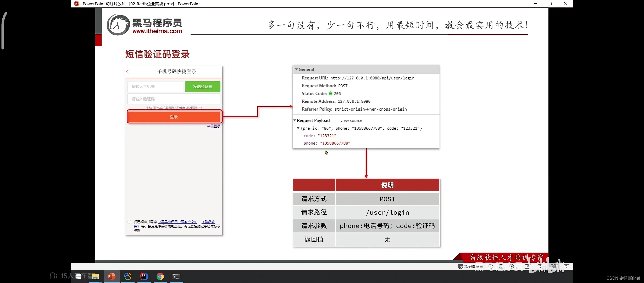Minimize the PowerPoint window

pyautogui.click(x=535, y=4)
